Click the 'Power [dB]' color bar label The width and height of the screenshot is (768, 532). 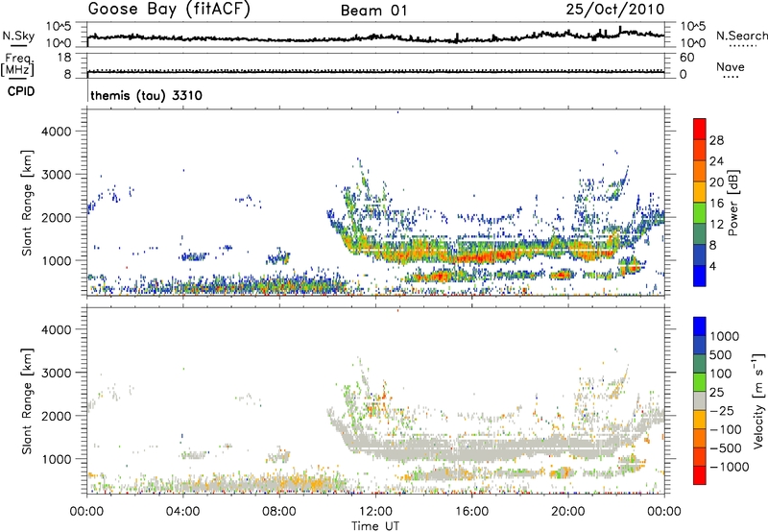click(733, 203)
